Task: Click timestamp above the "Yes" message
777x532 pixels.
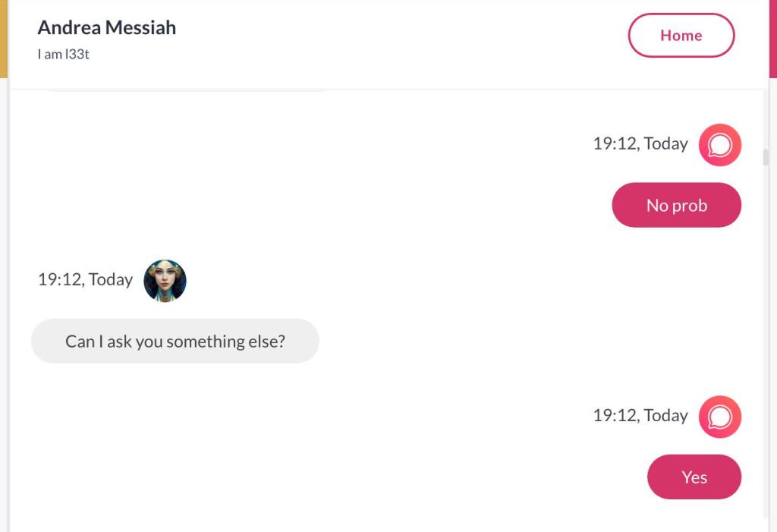Action: point(640,416)
